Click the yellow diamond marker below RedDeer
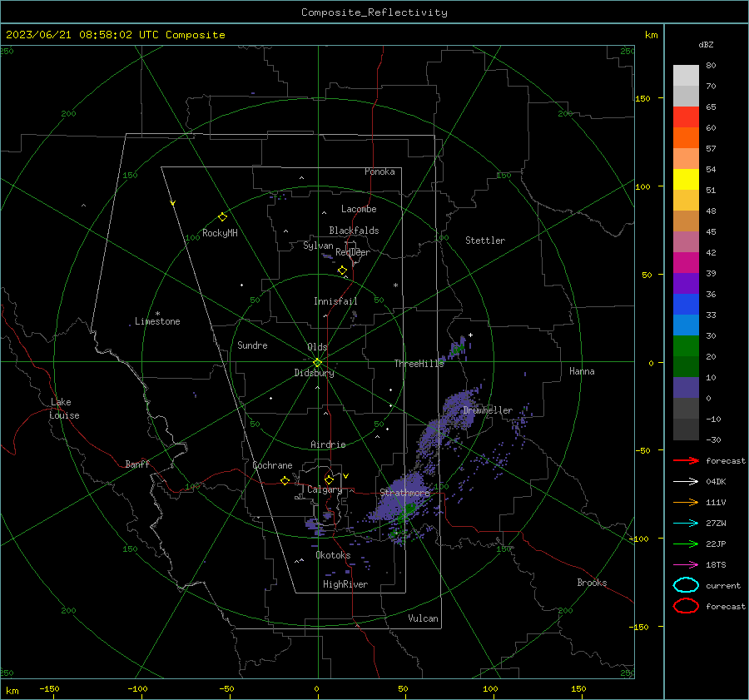Image resolution: width=749 pixels, height=700 pixels. (342, 271)
